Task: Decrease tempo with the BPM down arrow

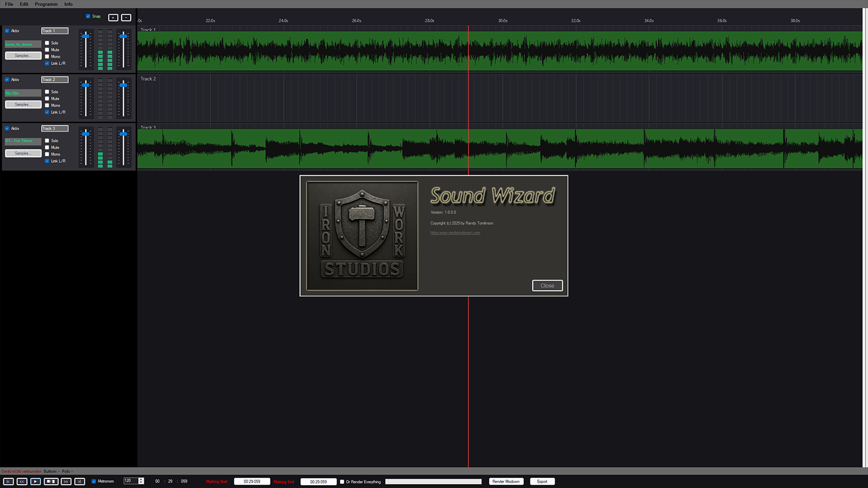Action: [141, 483]
